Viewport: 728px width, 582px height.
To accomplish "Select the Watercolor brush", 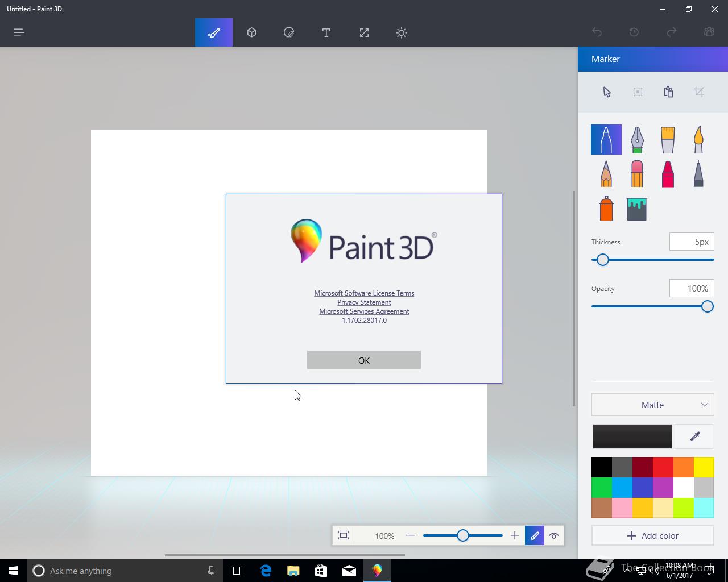I will coord(698,139).
